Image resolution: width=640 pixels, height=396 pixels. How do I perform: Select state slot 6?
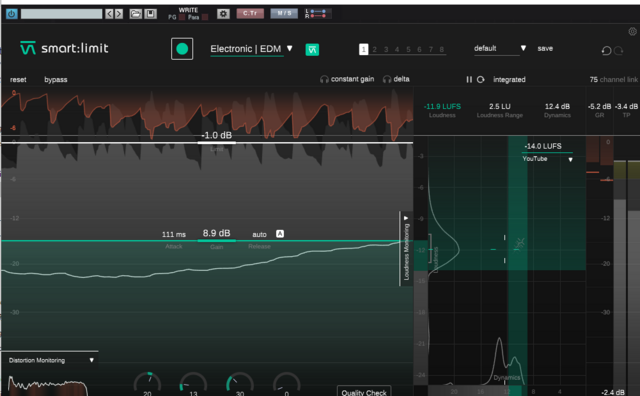point(419,49)
